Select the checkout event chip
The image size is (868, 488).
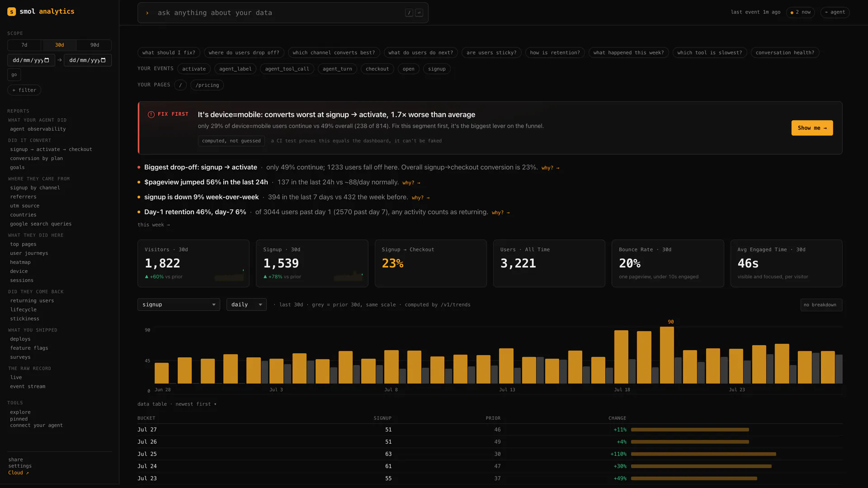tap(377, 69)
